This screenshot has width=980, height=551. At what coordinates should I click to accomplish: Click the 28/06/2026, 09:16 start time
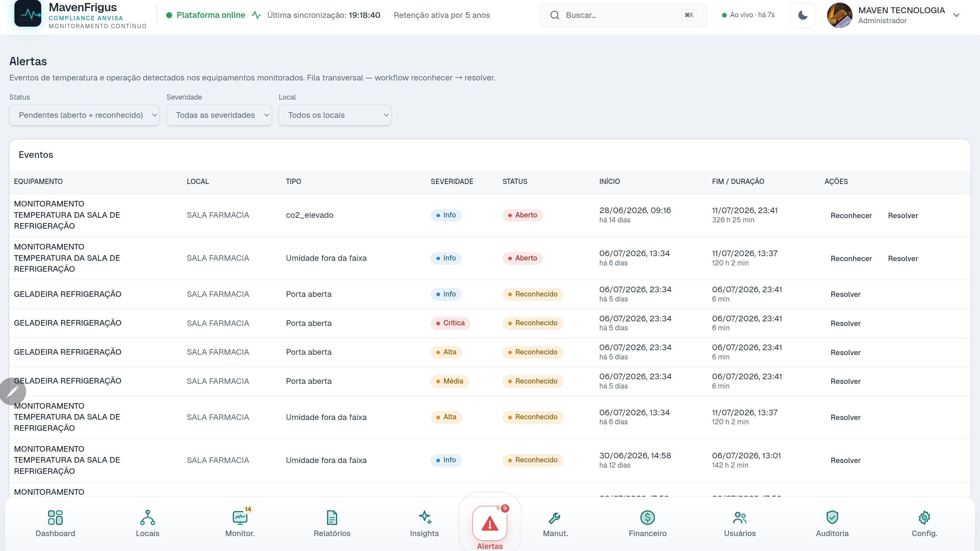click(635, 210)
